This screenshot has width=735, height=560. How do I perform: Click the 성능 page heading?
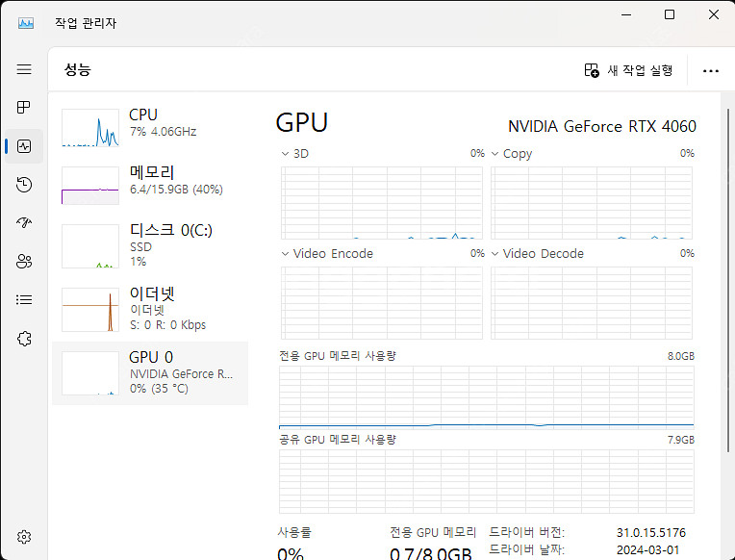click(77, 69)
